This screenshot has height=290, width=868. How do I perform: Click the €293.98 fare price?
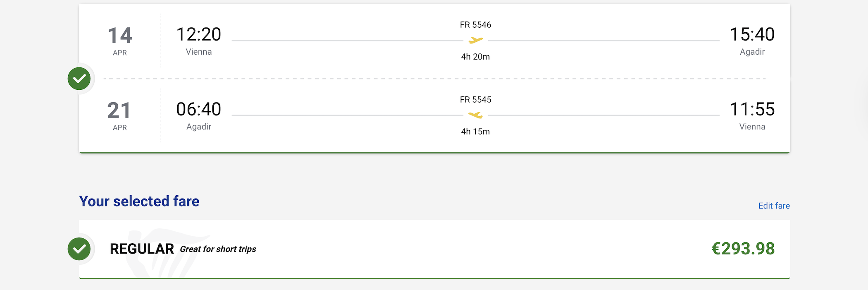click(x=743, y=249)
